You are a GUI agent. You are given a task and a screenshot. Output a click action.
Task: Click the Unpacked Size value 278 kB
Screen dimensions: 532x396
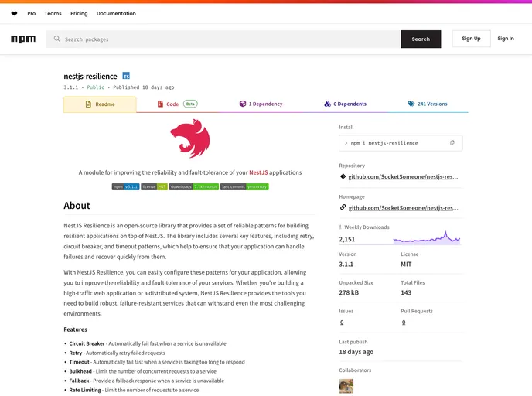coord(349,292)
